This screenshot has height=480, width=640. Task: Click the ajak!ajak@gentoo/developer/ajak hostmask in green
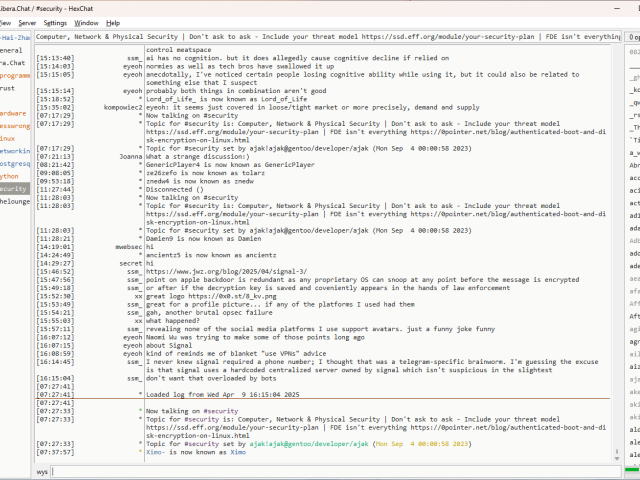pos(309,444)
